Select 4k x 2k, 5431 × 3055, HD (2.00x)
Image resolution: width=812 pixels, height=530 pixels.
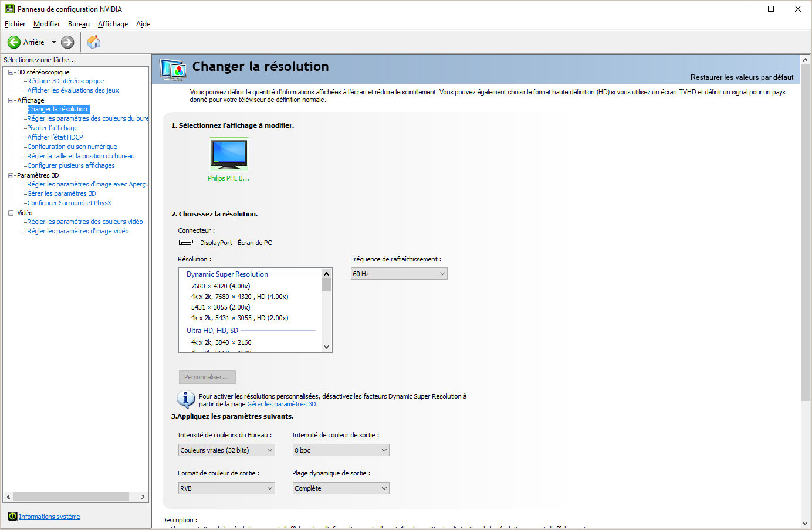239,318
